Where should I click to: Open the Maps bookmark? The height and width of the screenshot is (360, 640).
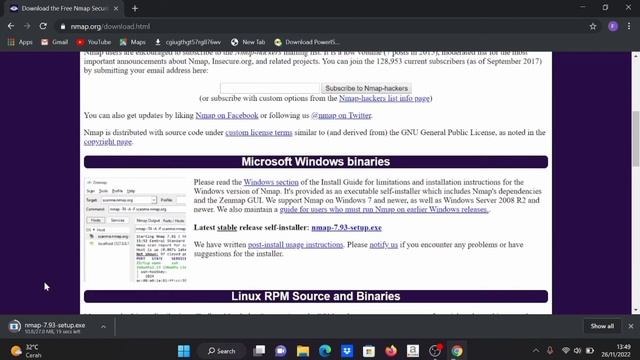[x=133, y=42]
